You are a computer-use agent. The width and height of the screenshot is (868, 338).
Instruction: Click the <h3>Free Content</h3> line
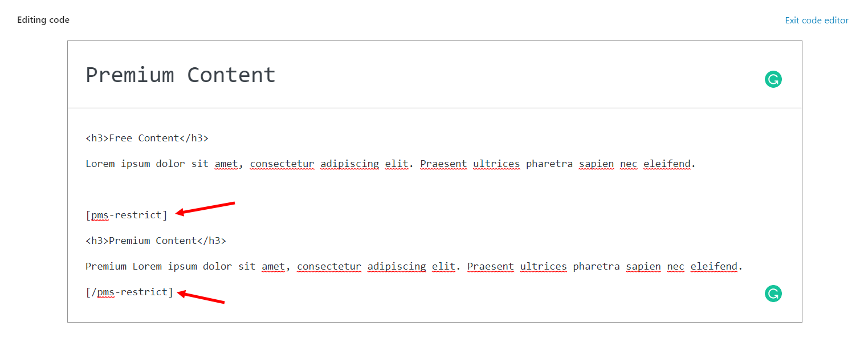[147, 138]
